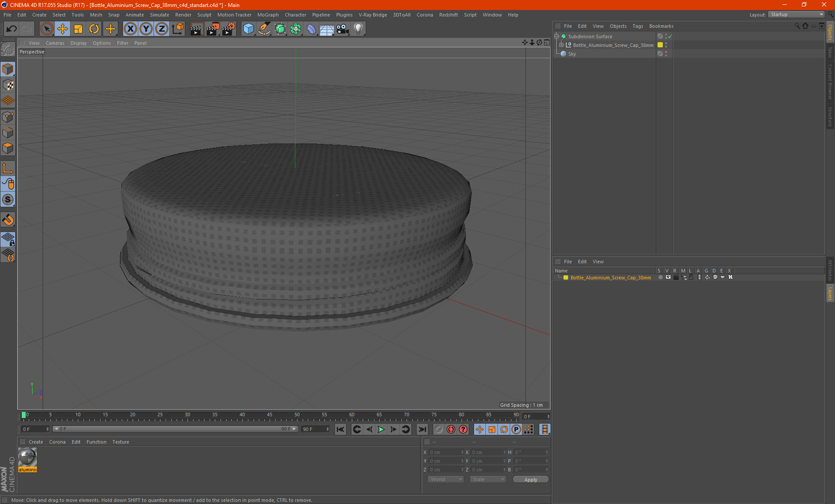Toggle Y axis lock
The image size is (835, 504).
(146, 29)
